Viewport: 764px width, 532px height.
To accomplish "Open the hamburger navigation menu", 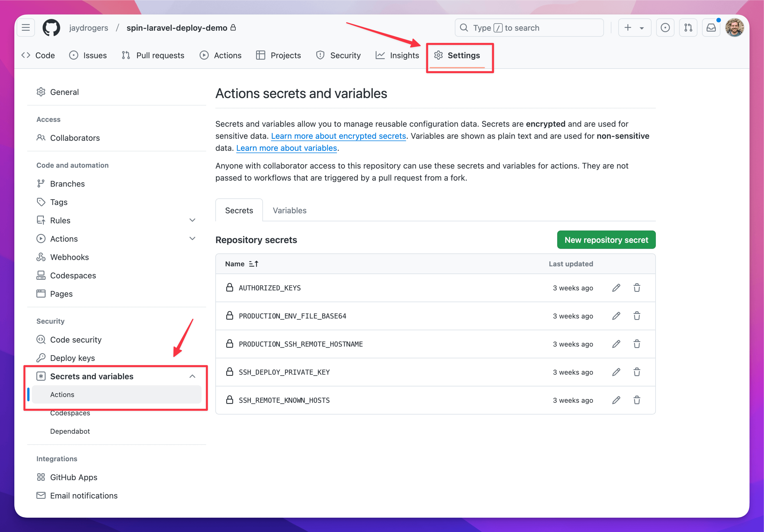I will point(26,28).
